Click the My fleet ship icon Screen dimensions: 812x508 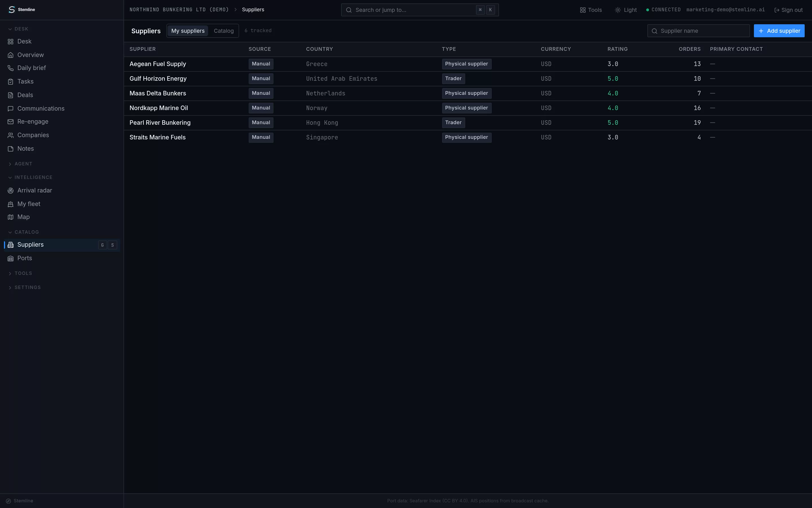(10, 204)
